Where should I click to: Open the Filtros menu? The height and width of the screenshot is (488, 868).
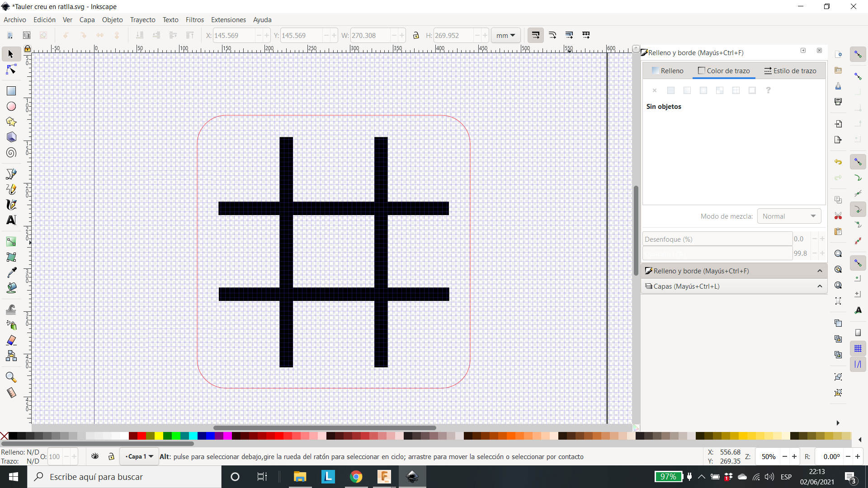(x=195, y=19)
